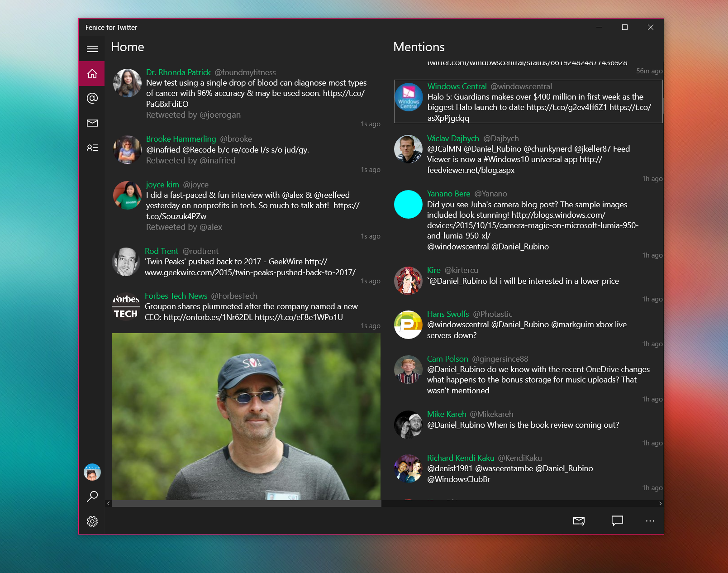Viewport: 728px width, 573px height.
Task: Select the single drop of blood tweet
Action: (257, 93)
